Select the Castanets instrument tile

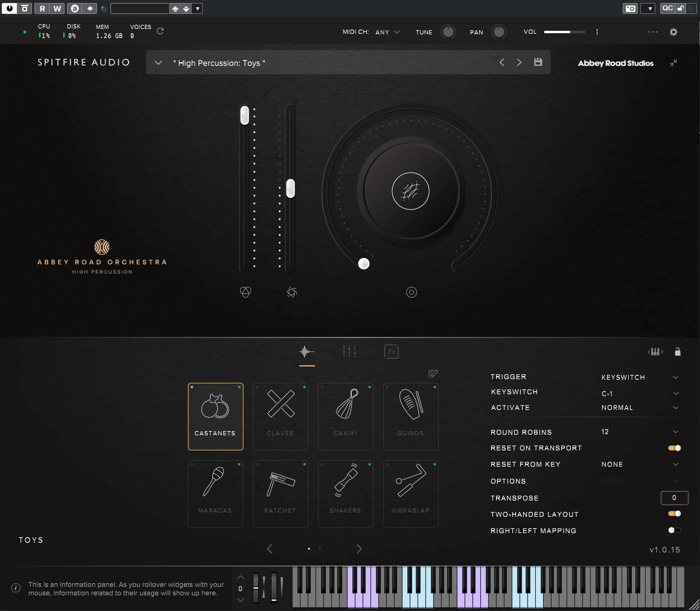pyautogui.click(x=215, y=416)
